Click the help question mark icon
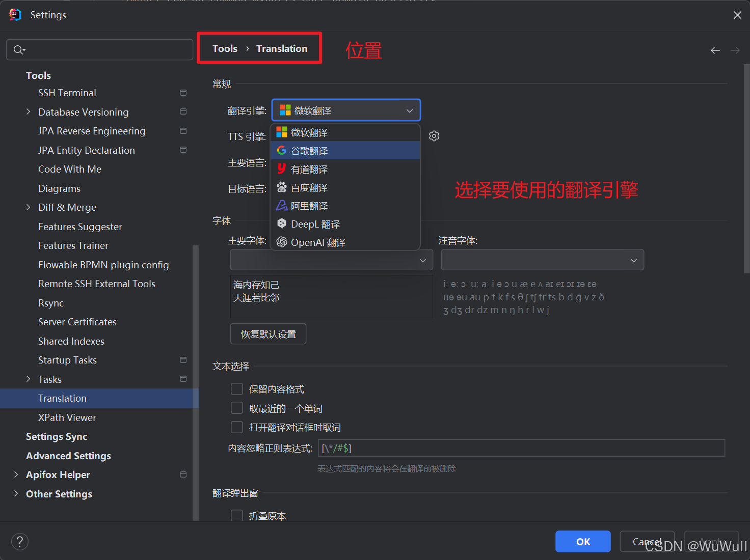The height and width of the screenshot is (560, 750). (x=20, y=541)
